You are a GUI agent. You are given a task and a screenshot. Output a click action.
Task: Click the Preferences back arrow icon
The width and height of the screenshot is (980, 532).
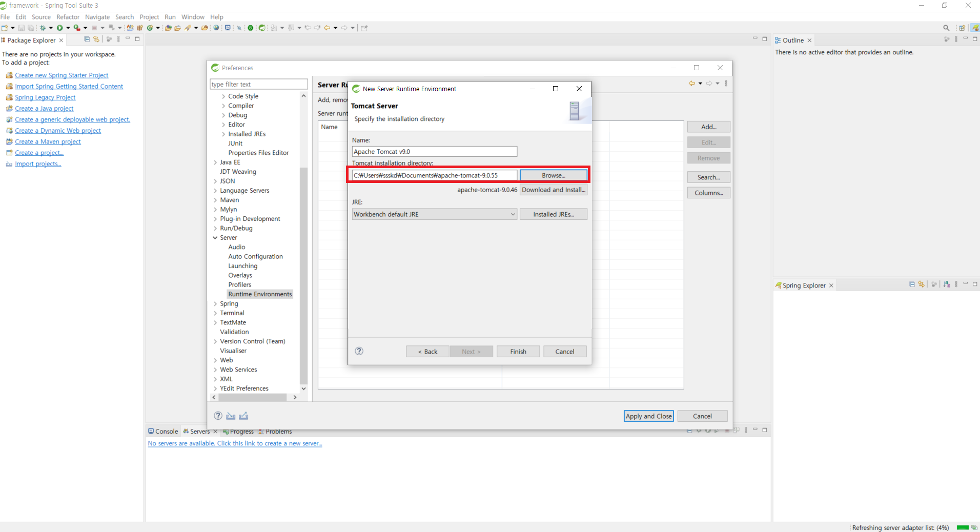pos(692,83)
